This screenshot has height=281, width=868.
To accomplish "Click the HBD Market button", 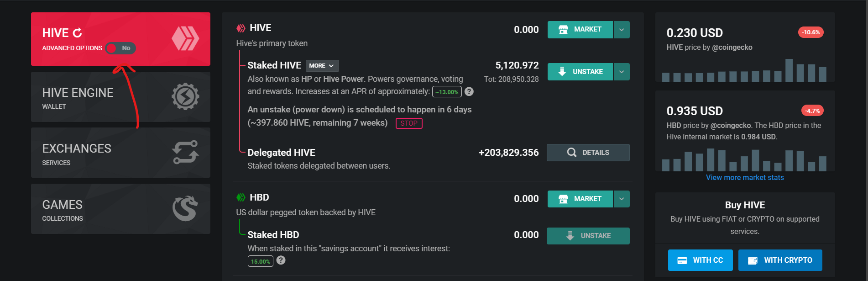I will 580,199.
